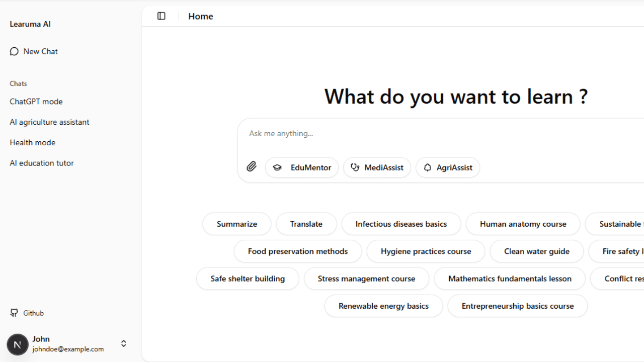Click the Summarize suggestion
Image resolution: width=644 pixels, height=362 pixels.
(x=236, y=224)
